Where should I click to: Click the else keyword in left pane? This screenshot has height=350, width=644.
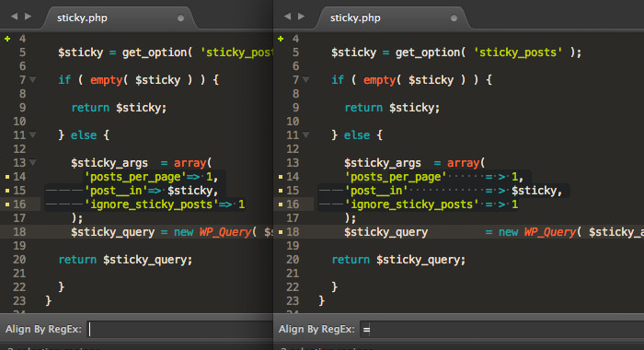(x=84, y=134)
